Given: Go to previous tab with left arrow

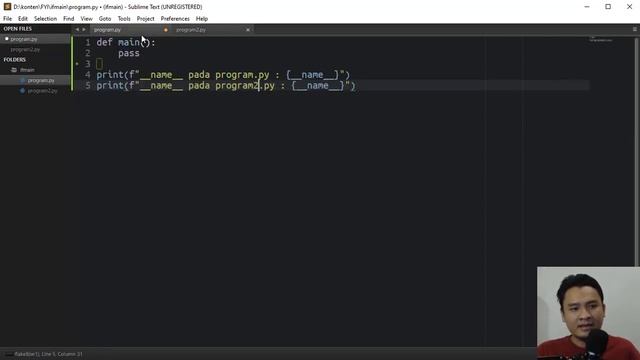Looking at the screenshot, I should (x=77, y=29).
